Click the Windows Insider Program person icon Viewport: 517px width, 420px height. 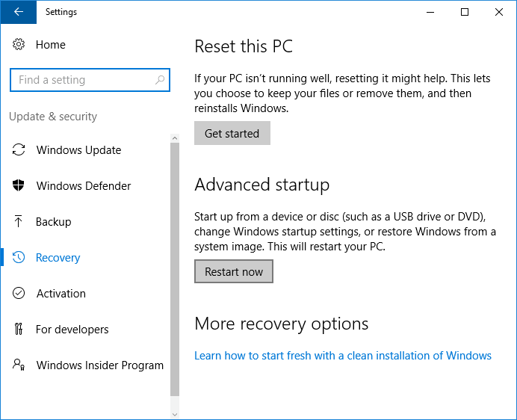pos(19,365)
